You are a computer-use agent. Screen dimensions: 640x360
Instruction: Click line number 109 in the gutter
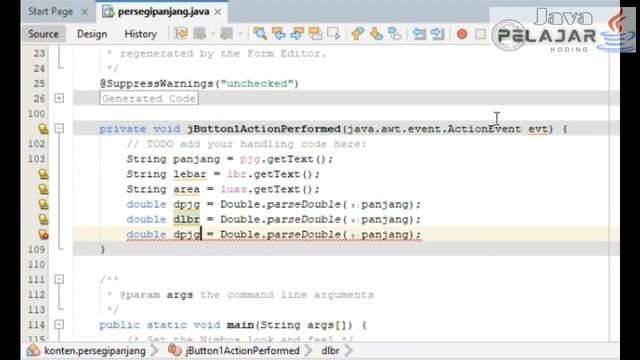pyautogui.click(x=36, y=249)
